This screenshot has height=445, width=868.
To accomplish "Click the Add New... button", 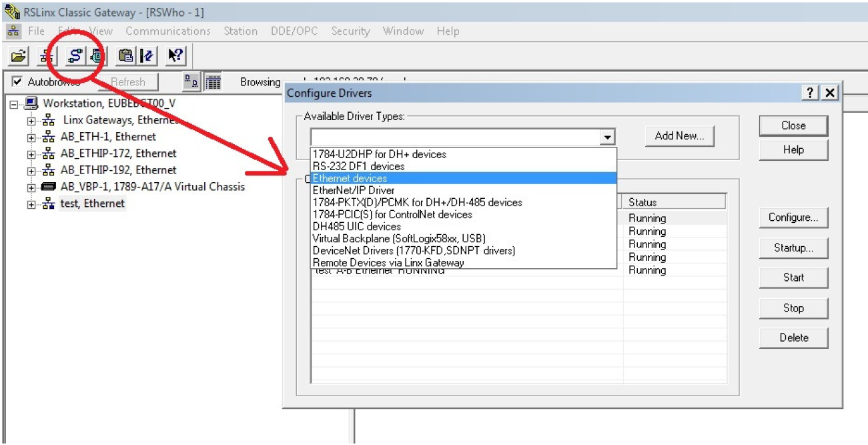I will (x=679, y=135).
